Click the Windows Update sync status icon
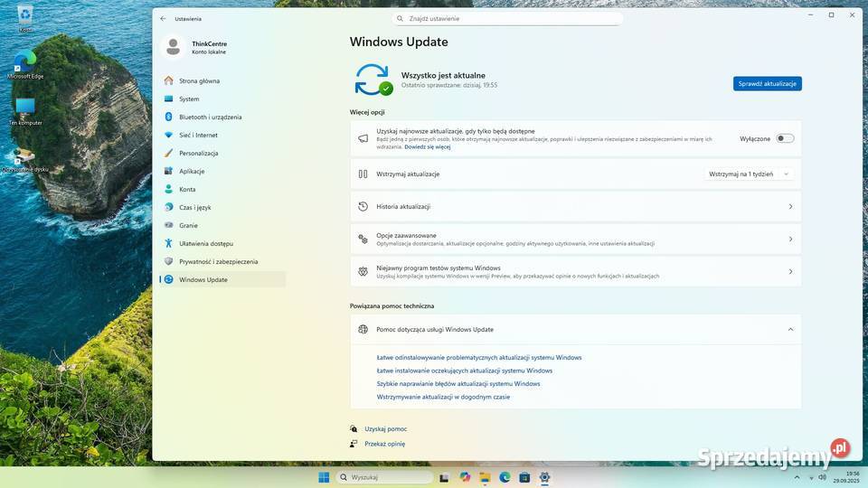The width and height of the screenshot is (868, 488). [373, 80]
